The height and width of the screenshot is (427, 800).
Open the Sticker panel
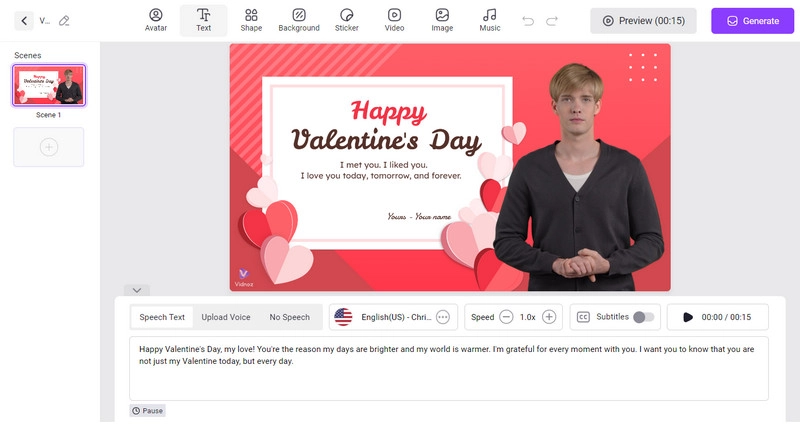[x=347, y=20]
